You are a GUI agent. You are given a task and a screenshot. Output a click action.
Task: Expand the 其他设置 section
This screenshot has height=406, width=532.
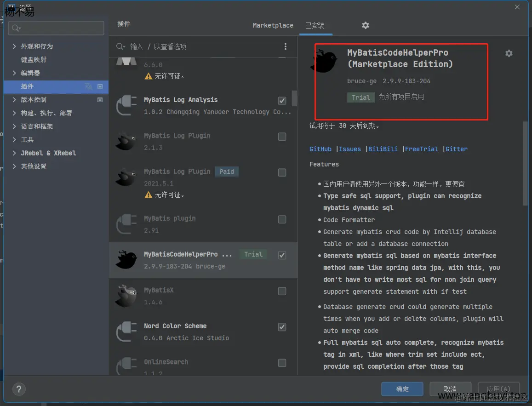point(14,166)
